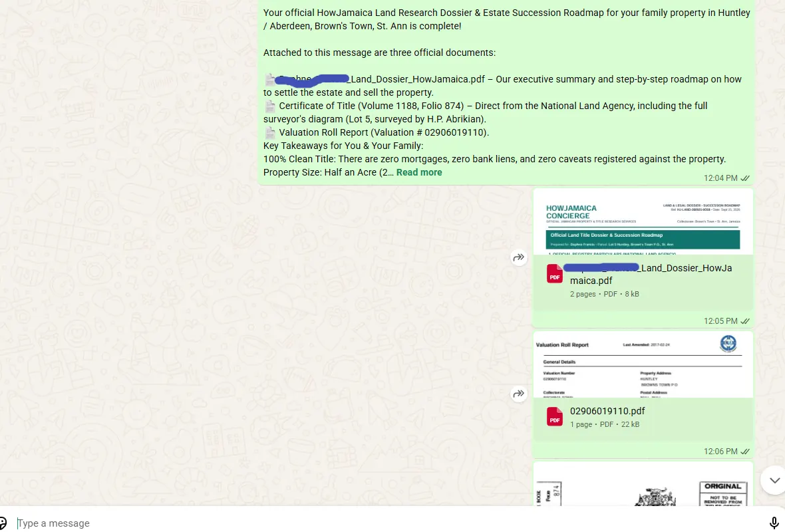The image size is (785, 532).
Task: Select 'Attached to this message are three official documents' line
Action: pos(379,53)
